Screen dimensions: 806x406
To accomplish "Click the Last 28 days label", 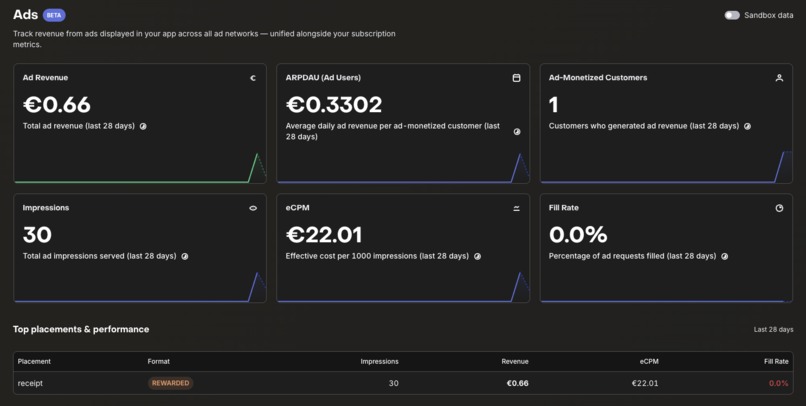I will (773, 329).
